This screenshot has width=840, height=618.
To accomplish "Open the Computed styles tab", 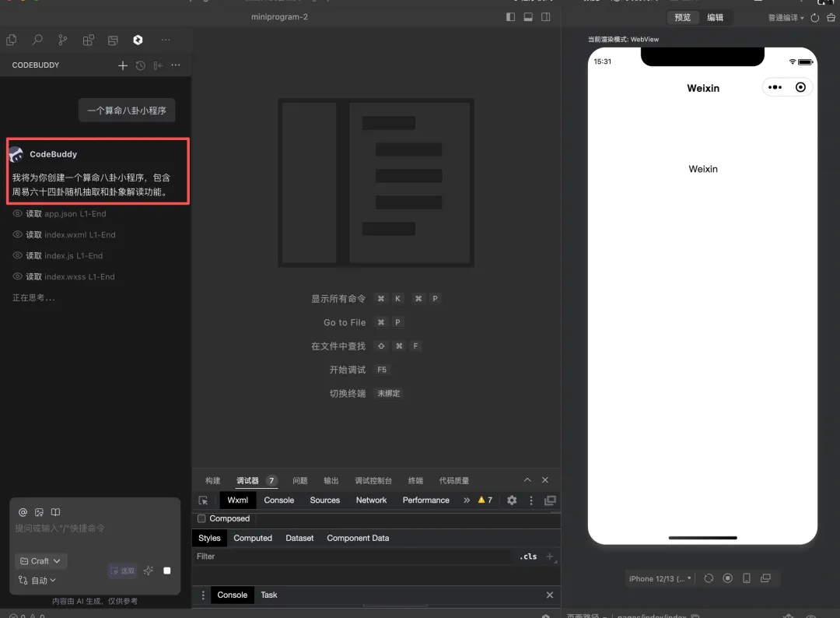I will [x=253, y=539].
